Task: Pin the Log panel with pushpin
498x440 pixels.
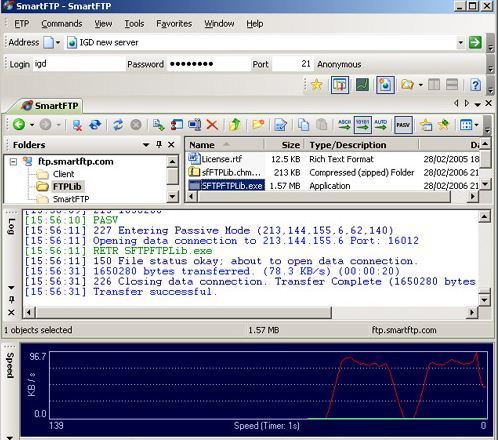Action: click(11, 299)
